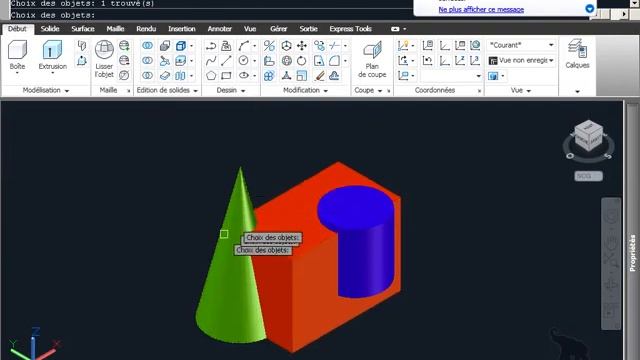Open the *Courant* view dropdown
This screenshot has width=640, height=360.
pyautogui.click(x=521, y=45)
